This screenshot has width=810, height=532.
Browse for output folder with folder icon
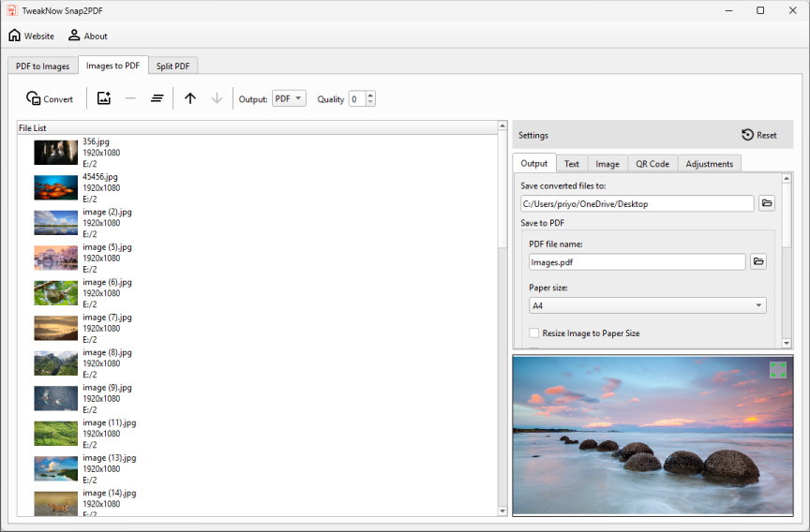(767, 203)
